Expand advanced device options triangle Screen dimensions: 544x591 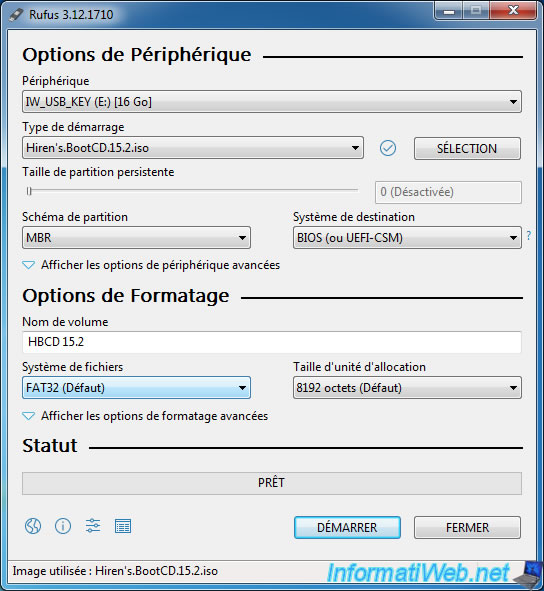[29, 265]
